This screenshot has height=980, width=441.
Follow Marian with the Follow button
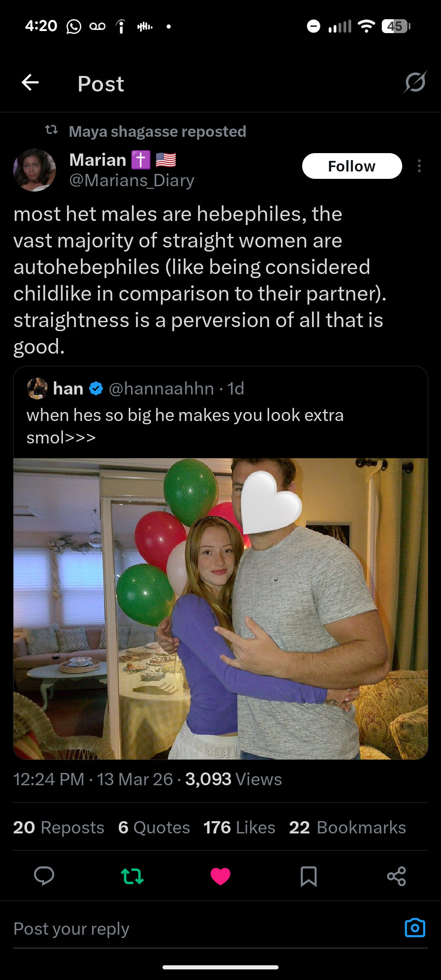(x=352, y=166)
